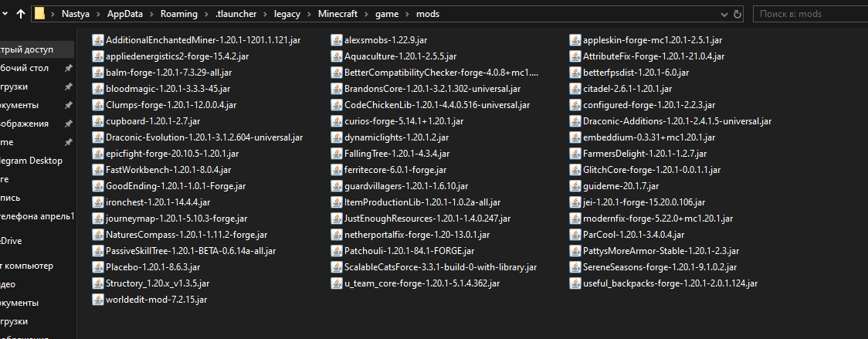Open the address bar history dropdown arrow
868x339 pixels.
724,14
